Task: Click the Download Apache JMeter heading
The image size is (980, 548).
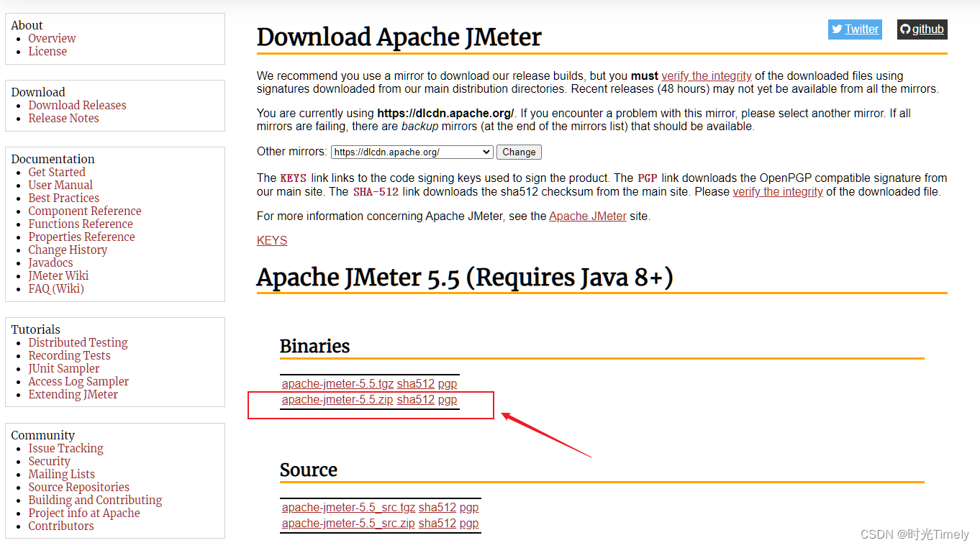Action: 399,37
